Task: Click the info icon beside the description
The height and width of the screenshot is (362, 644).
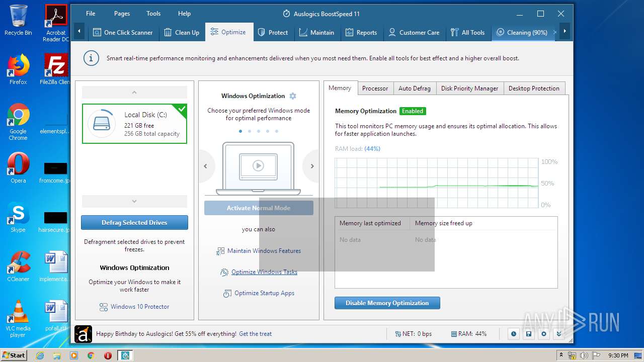Action: click(x=91, y=58)
